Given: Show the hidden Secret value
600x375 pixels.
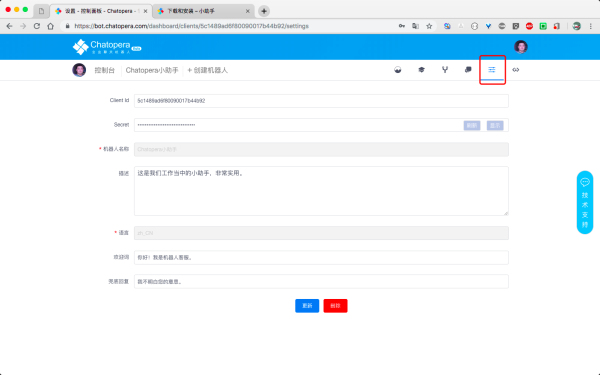Looking at the screenshot, I should pos(495,126).
